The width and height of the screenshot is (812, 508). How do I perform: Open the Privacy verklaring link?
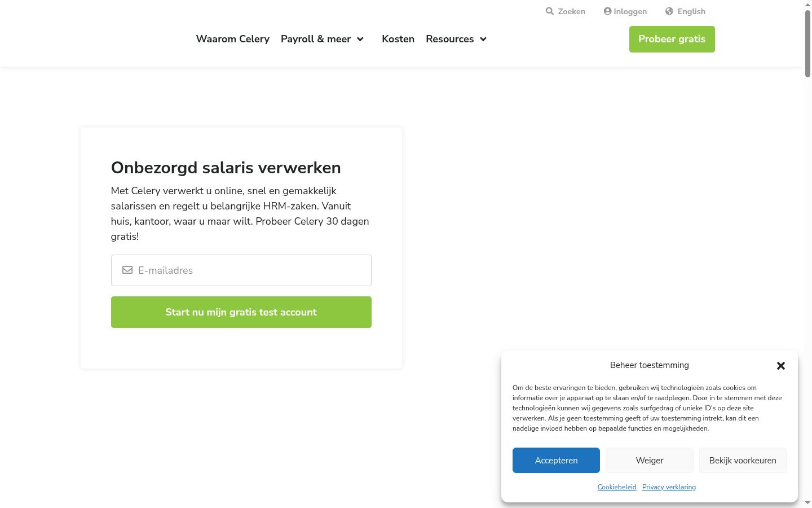[669, 487]
